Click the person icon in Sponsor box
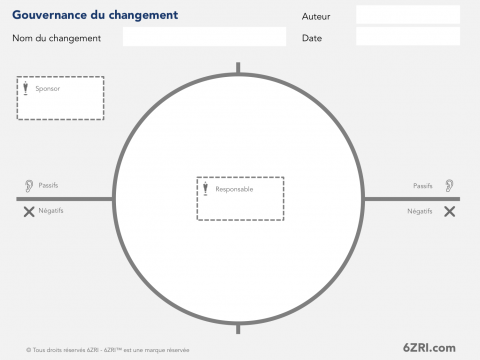Screen dimensions: 480x360 25,88
